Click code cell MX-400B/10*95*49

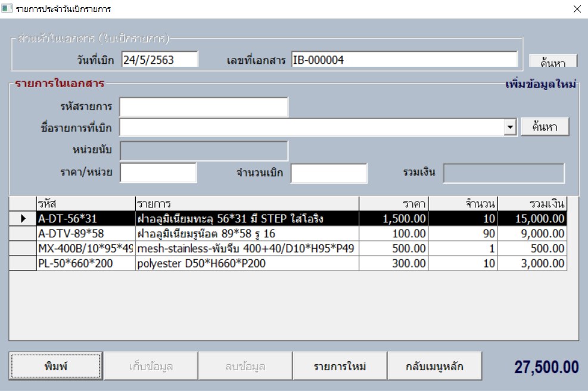(86, 249)
